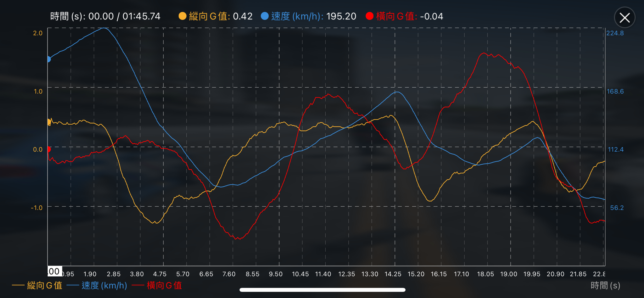644x298 pixels.
Task: Click the 224.8 speed axis label
Action: point(615,33)
